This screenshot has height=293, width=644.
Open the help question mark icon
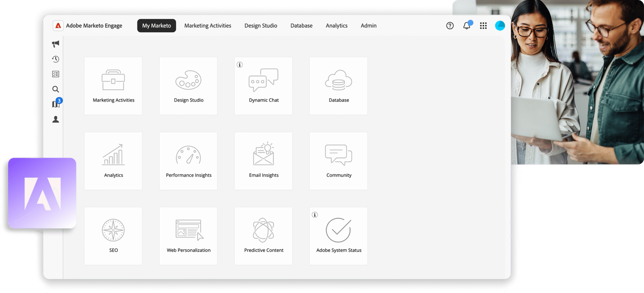tap(450, 26)
